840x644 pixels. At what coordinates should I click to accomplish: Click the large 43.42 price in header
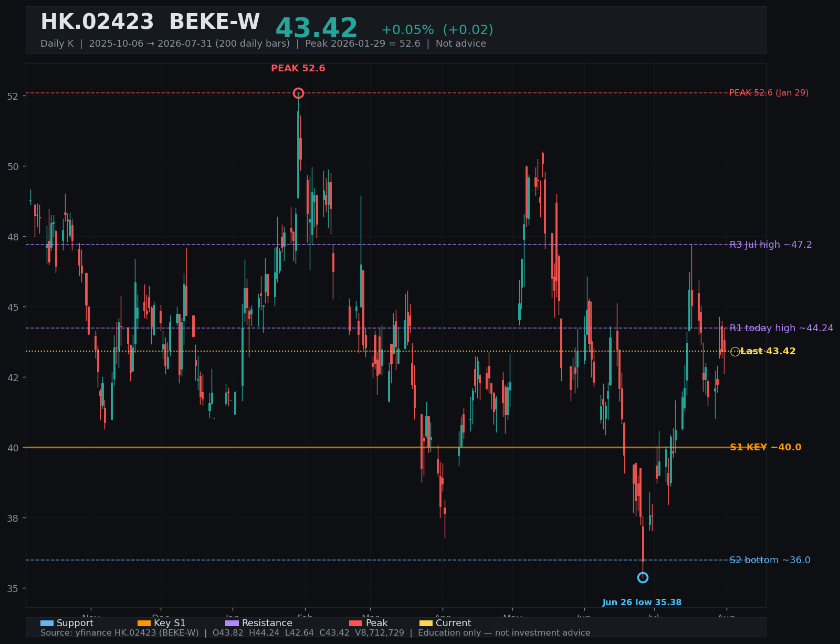point(317,28)
